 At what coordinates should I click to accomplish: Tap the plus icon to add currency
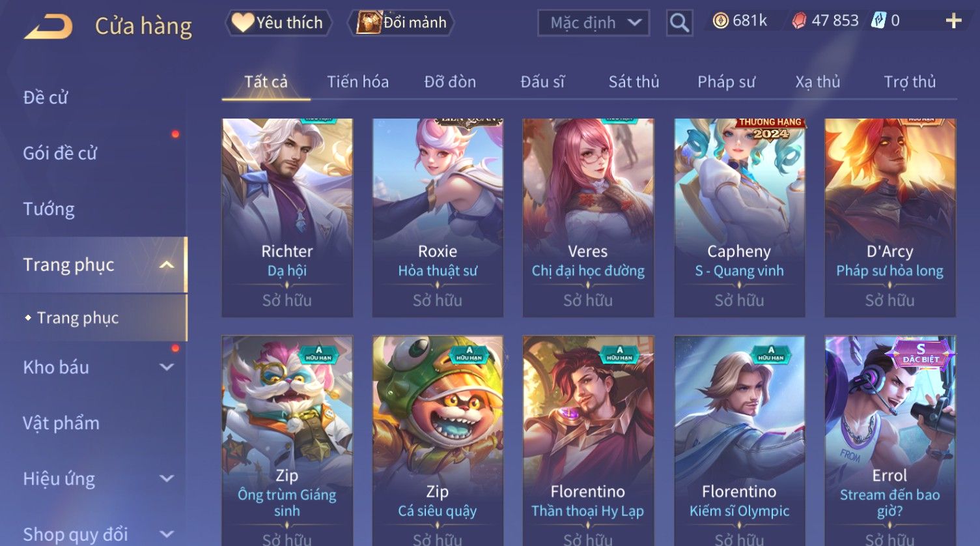pos(953,21)
